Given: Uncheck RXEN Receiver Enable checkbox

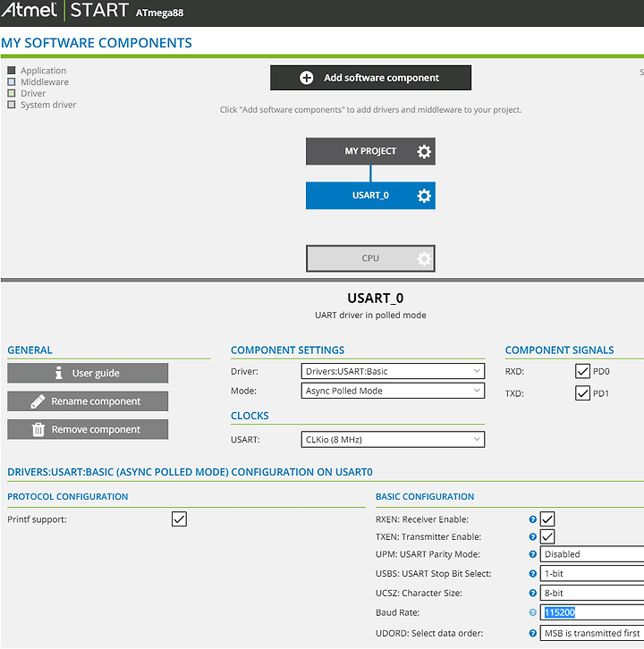Looking at the screenshot, I should [547, 519].
